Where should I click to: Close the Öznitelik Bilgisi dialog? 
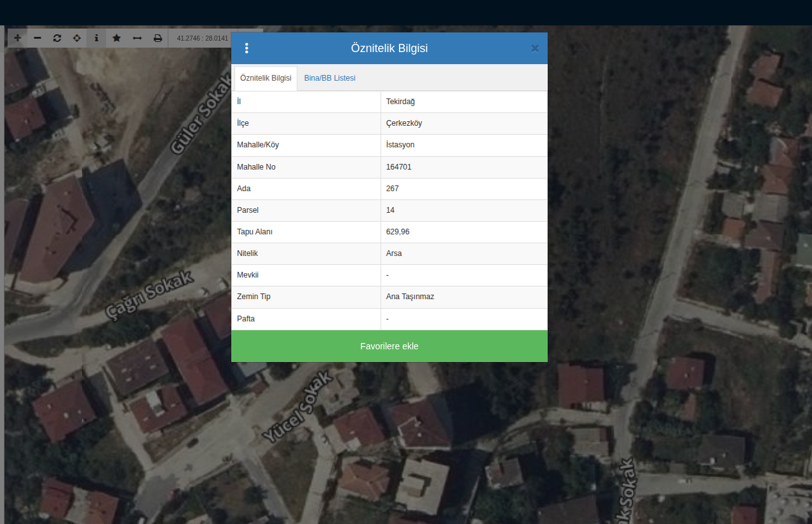[535, 48]
